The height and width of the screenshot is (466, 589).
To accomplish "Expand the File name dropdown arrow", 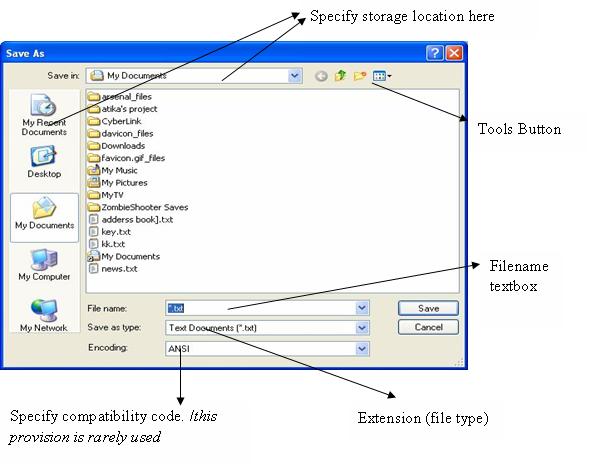I will [x=362, y=308].
